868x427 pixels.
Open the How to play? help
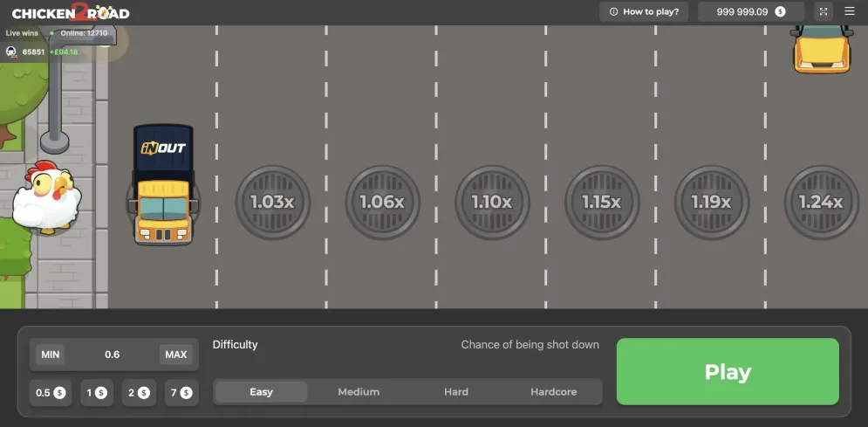pyautogui.click(x=644, y=11)
